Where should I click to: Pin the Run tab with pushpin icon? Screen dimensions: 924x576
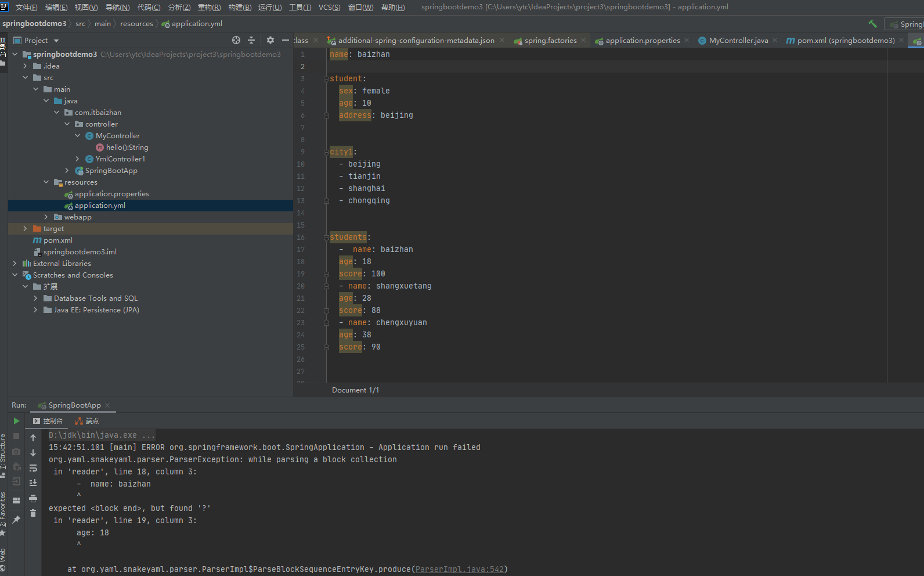click(16, 520)
